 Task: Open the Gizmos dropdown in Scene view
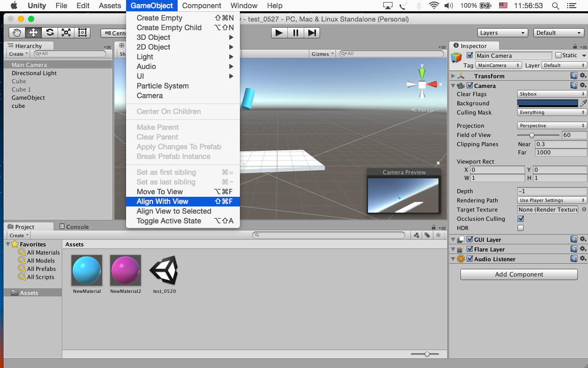click(x=323, y=54)
